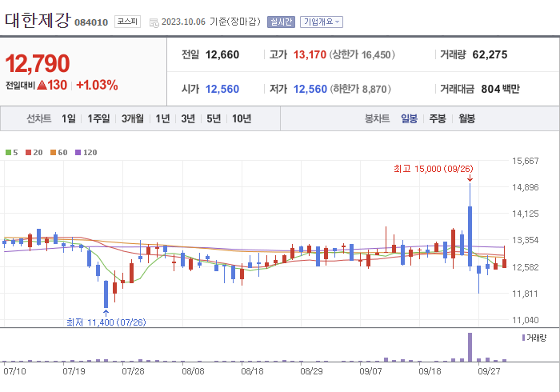Select the 10년 line chart tab
The height and width of the screenshot is (392, 560).
(x=242, y=118)
